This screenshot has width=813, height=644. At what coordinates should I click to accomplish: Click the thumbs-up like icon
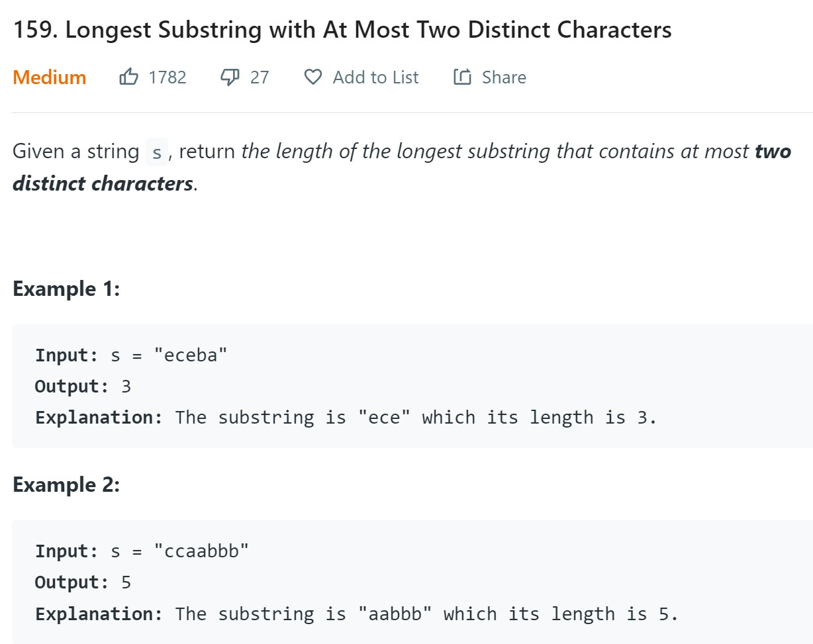point(128,77)
